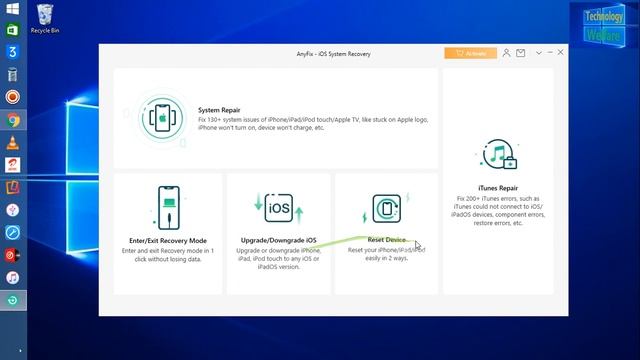
Task: Open the Recycle Bin desktop icon
Action: tap(45, 19)
